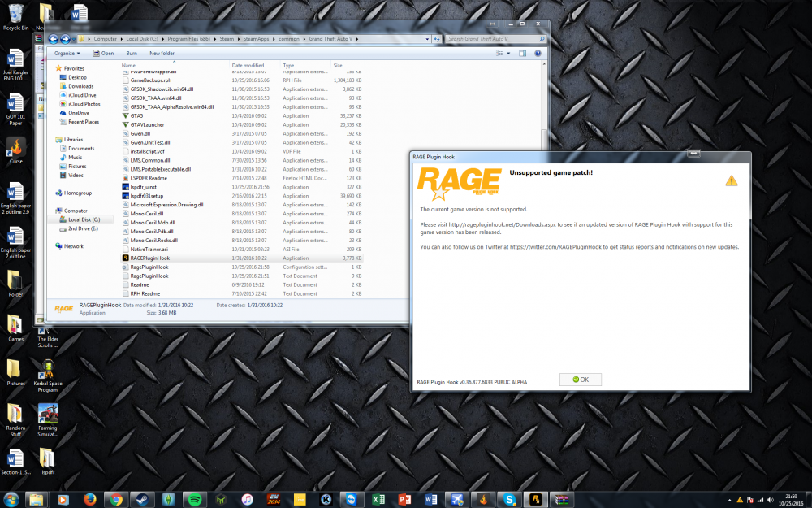Open the Recycle Bin desktop icon
Screen dimensions: 812x508
15,18
